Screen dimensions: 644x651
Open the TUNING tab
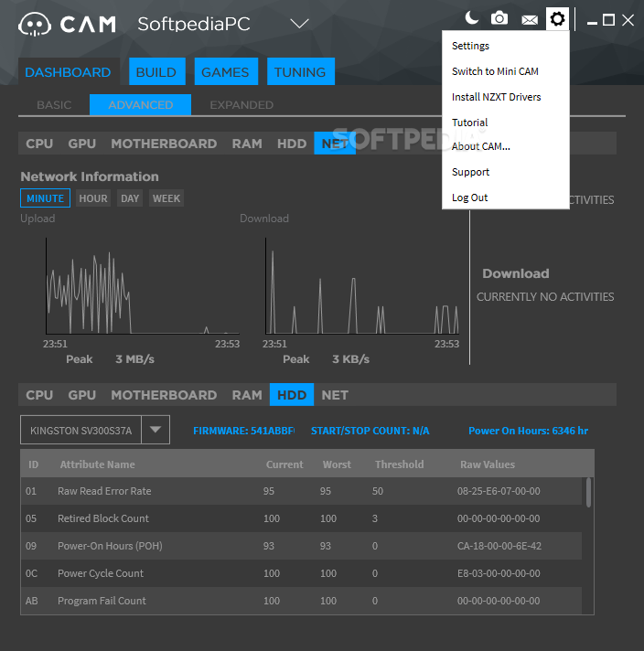tap(300, 72)
